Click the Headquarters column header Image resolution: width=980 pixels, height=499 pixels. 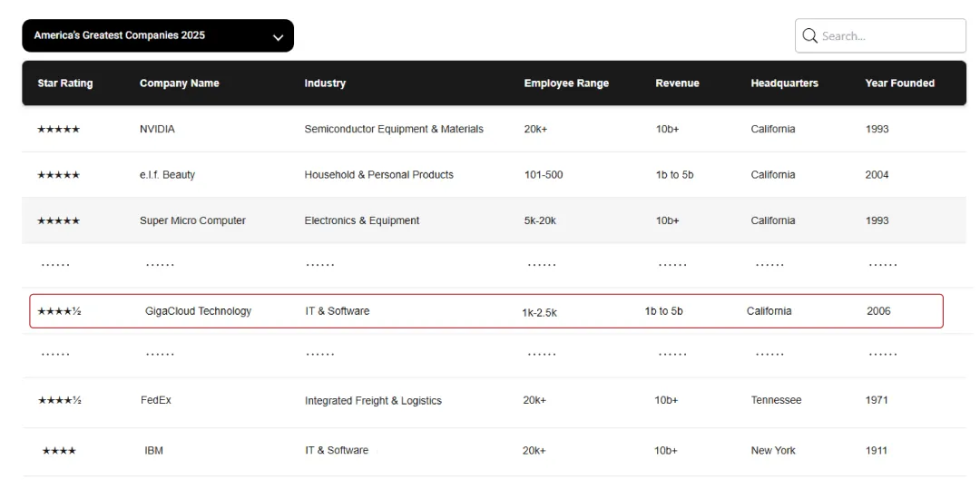click(x=784, y=83)
